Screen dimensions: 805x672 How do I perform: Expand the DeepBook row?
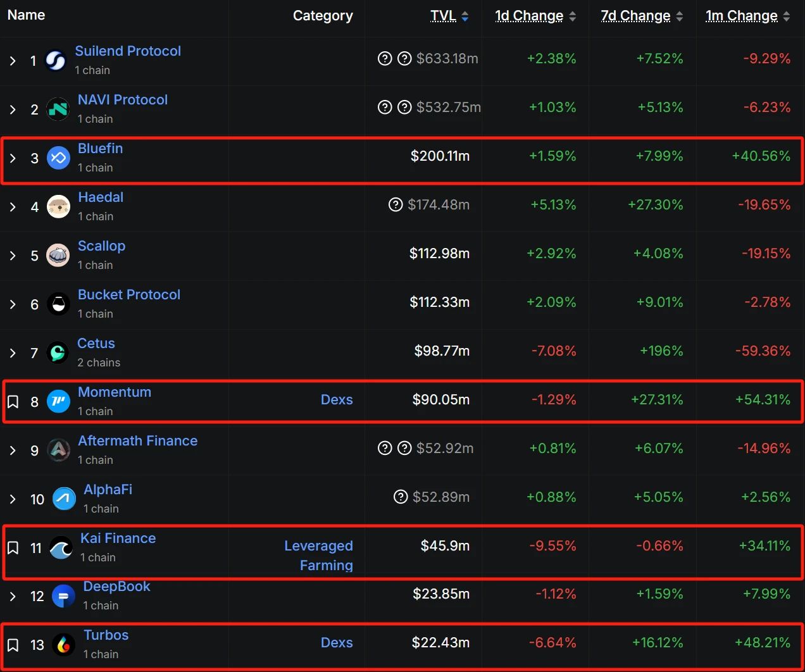[x=13, y=596]
